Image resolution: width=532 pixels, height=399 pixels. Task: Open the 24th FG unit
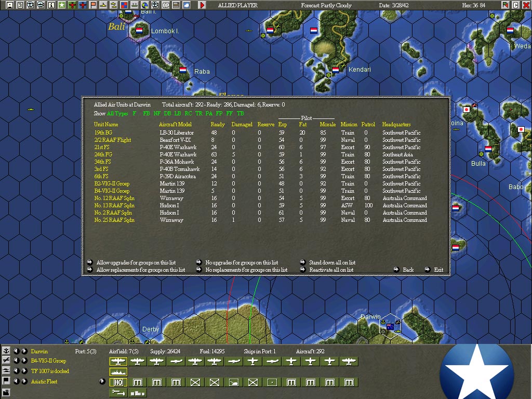(103, 154)
